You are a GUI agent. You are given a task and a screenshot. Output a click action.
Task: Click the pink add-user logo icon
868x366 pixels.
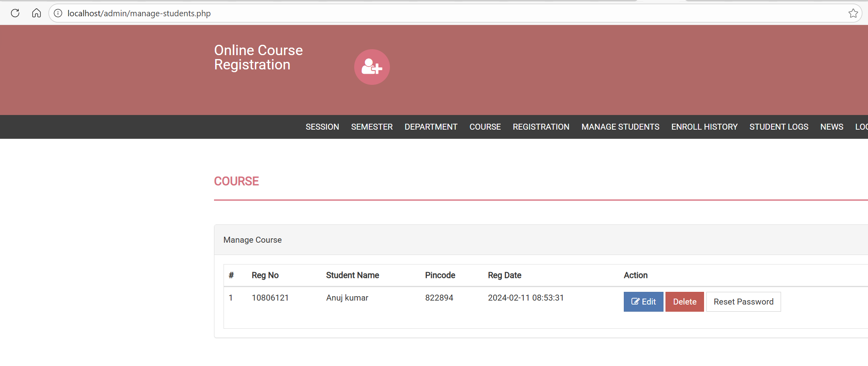click(372, 67)
